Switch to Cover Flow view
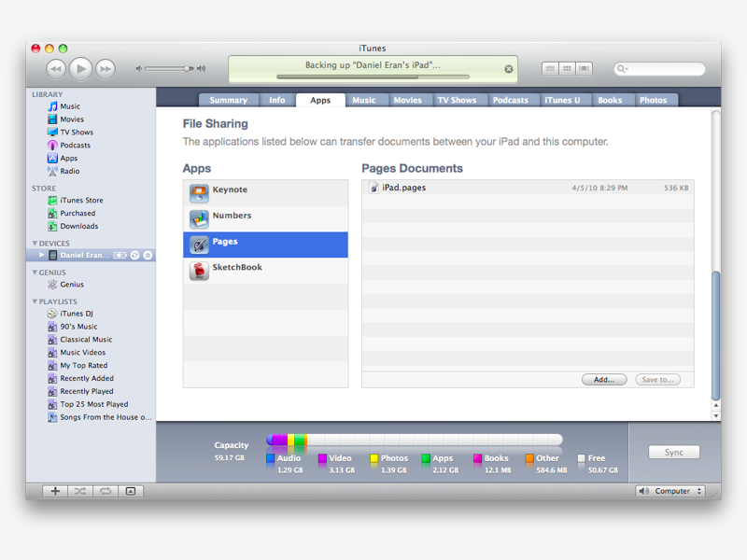747x560 pixels. pos(584,68)
